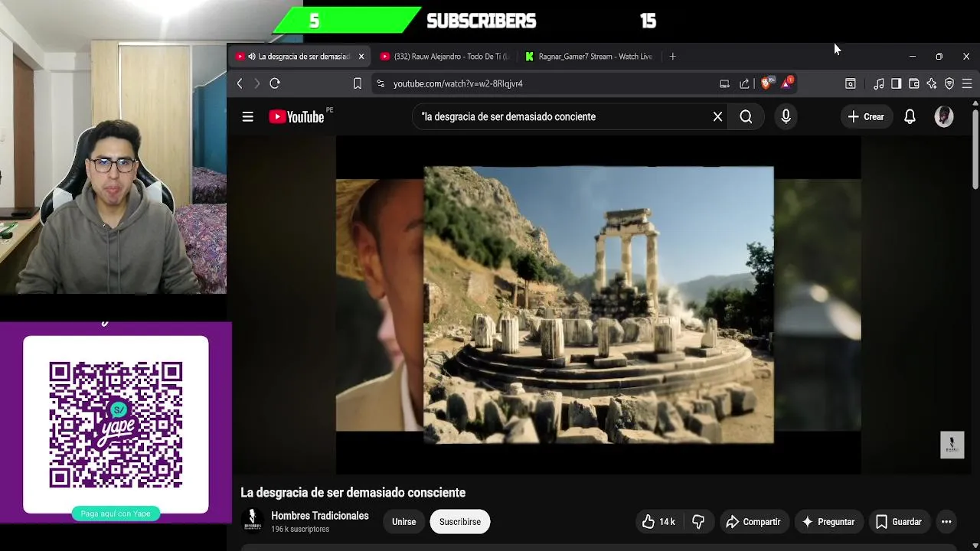
Task: Open Hombres Tradicionales channel avatar
Action: pos(253,521)
